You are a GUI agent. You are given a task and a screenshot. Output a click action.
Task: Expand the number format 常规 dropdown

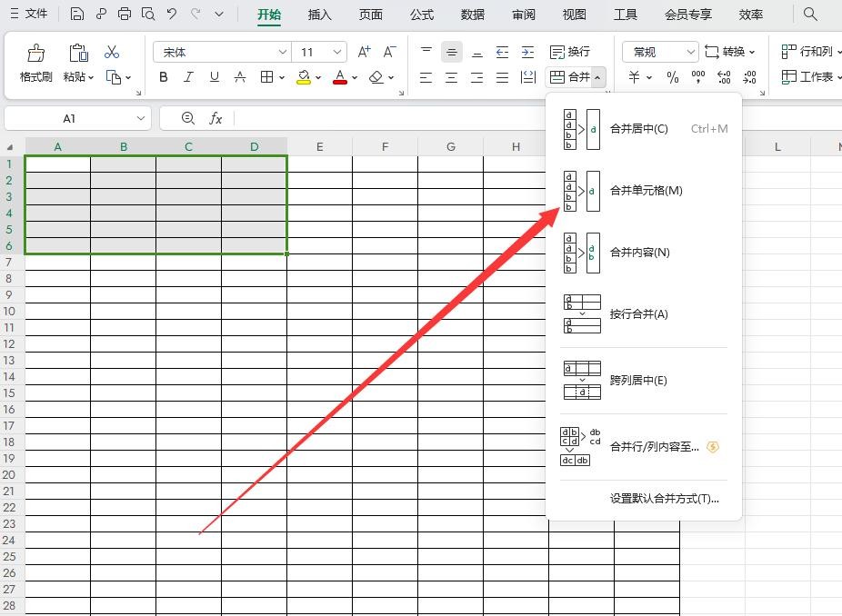click(x=690, y=53)
